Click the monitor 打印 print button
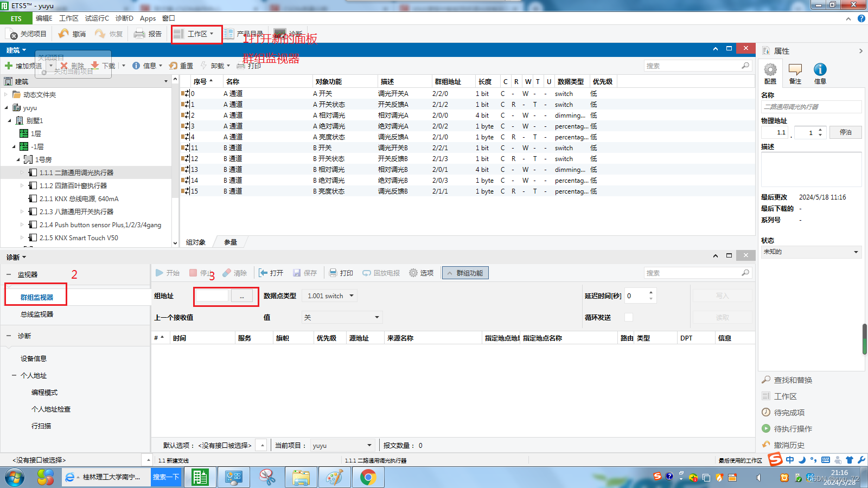 coord(341,273)
